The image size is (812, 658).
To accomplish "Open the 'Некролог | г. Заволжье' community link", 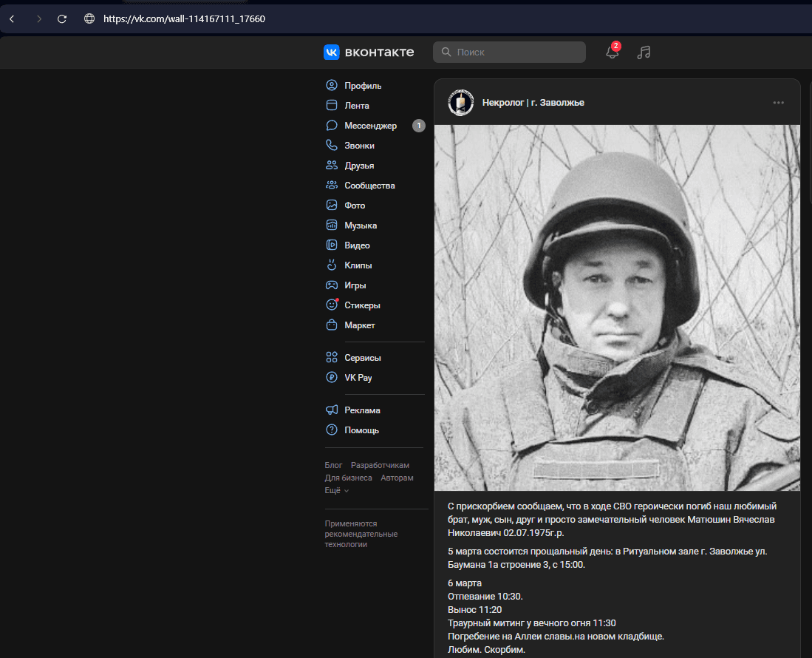I will [x=533, y=103].
